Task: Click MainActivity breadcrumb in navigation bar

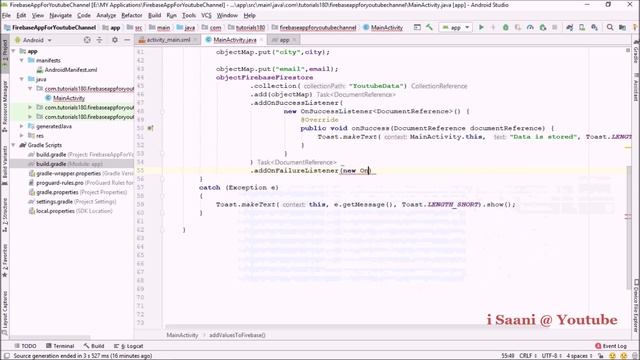Action: 383,27
